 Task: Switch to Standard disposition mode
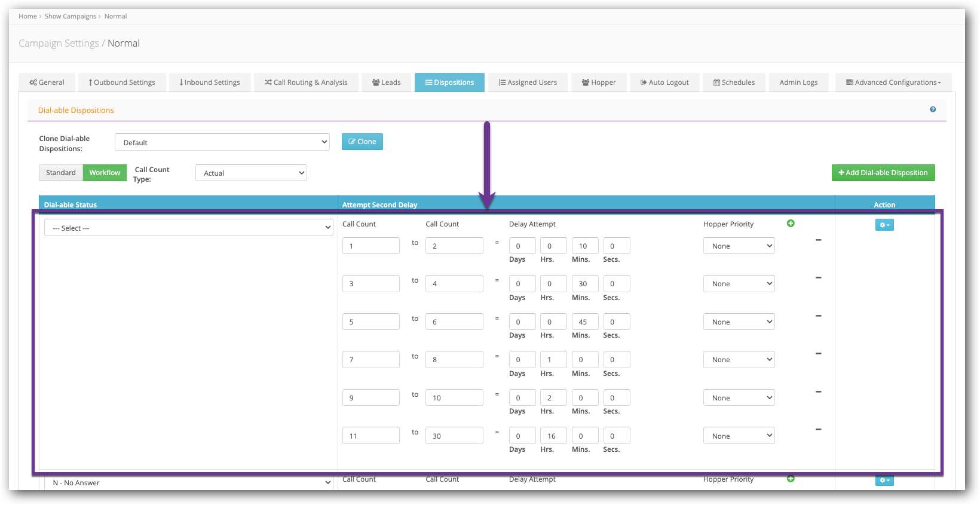point(61,173)
